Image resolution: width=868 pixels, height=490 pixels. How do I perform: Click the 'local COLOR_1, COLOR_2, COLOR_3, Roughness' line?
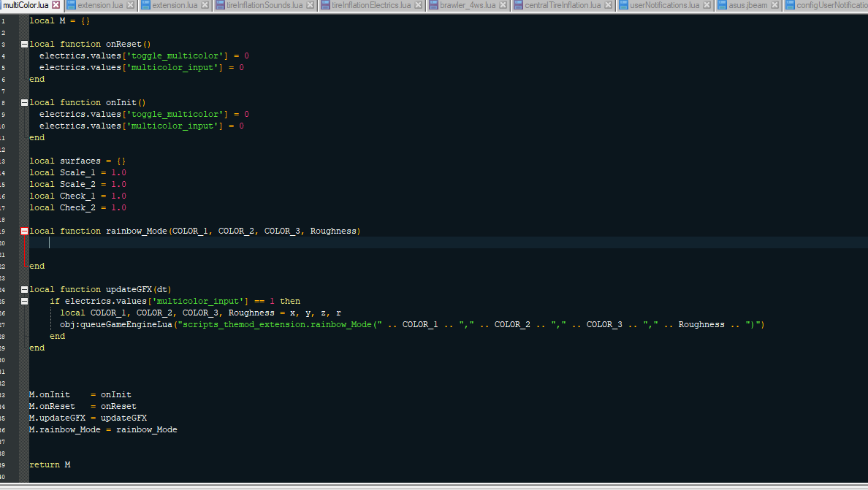pos(200,313)
